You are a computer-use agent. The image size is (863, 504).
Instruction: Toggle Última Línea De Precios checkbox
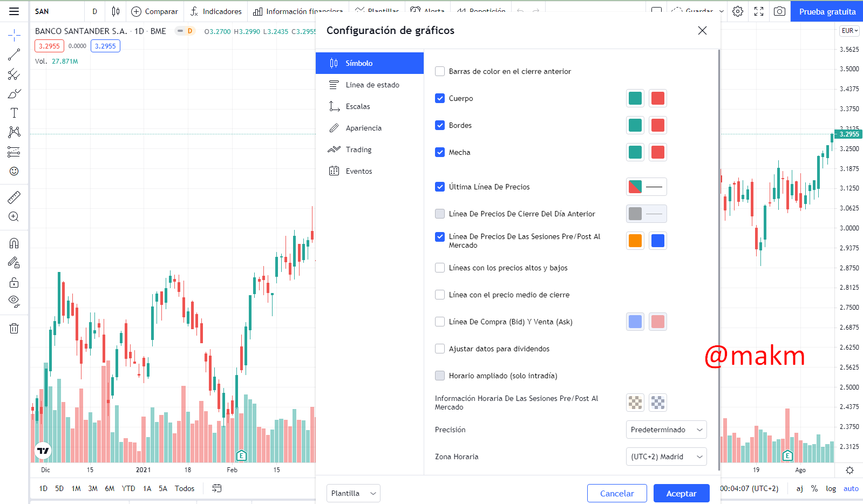point(440,187)
